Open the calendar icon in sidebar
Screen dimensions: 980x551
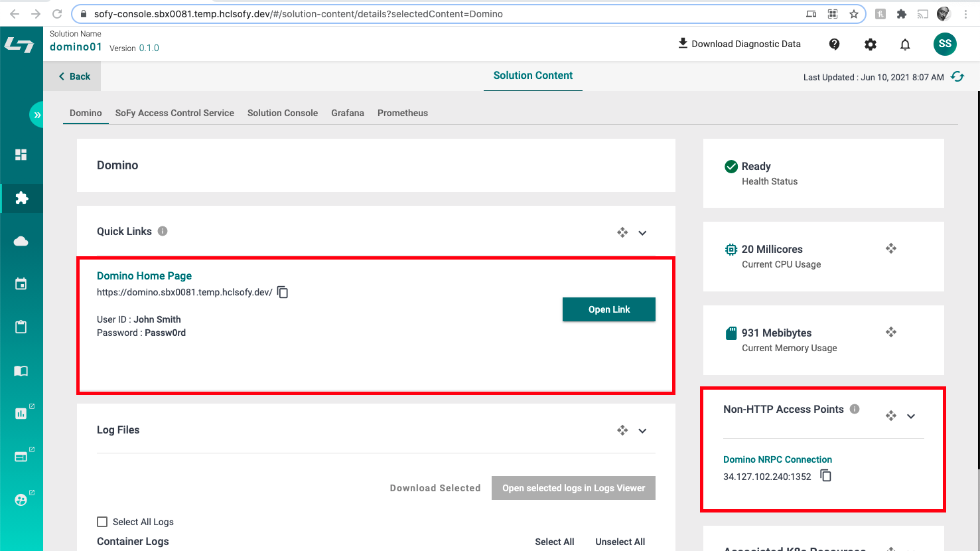[x=21, y=284]
